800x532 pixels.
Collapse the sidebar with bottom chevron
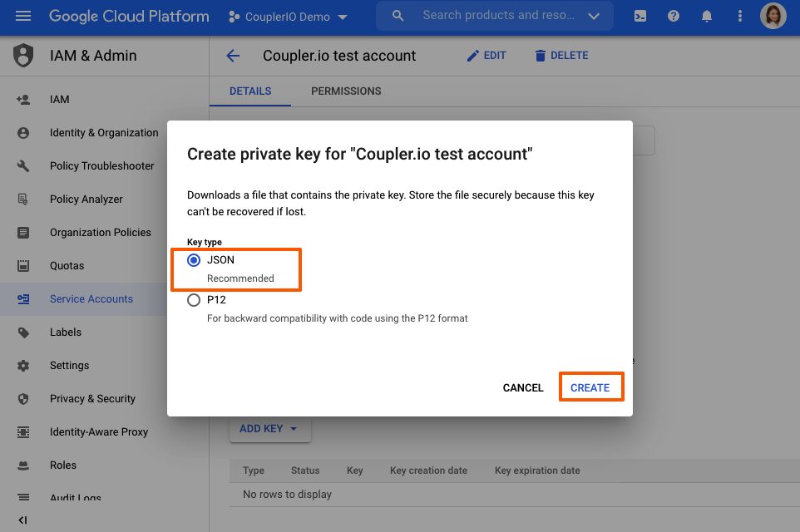point(23,520)
